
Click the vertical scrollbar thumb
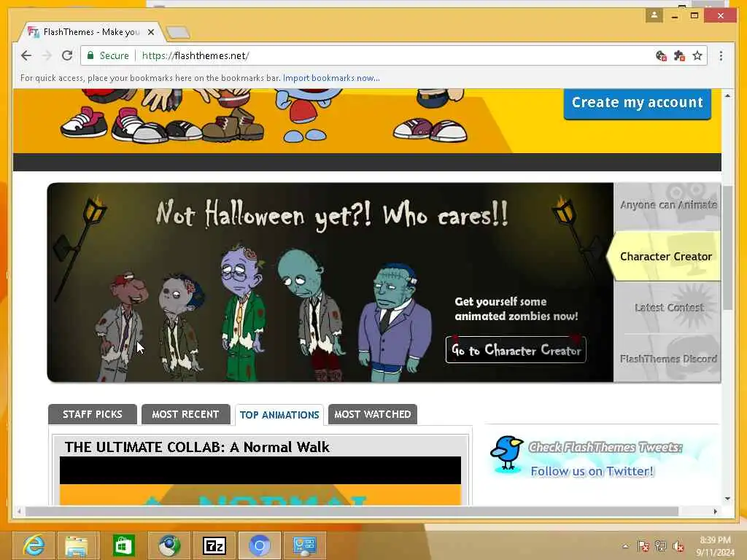pos(727,248)
